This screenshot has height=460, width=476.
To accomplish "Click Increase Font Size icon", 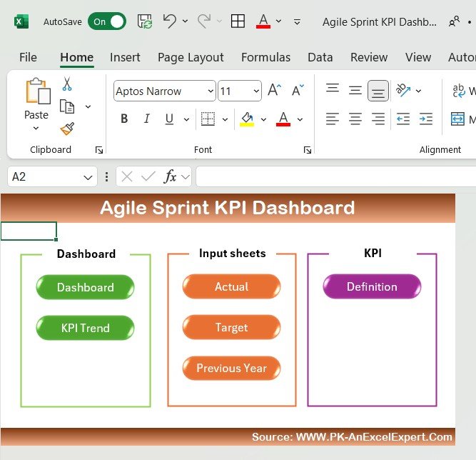I will pyautogui.click(x=275, y=90).
